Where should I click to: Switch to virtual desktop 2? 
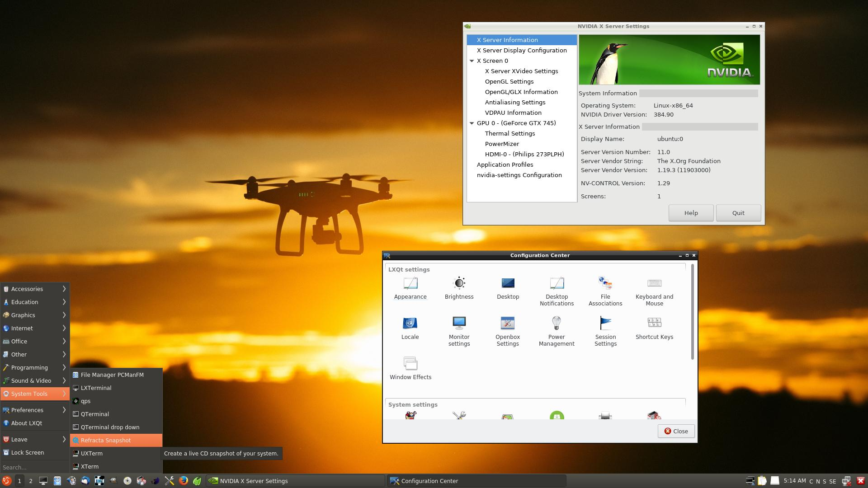31,481
